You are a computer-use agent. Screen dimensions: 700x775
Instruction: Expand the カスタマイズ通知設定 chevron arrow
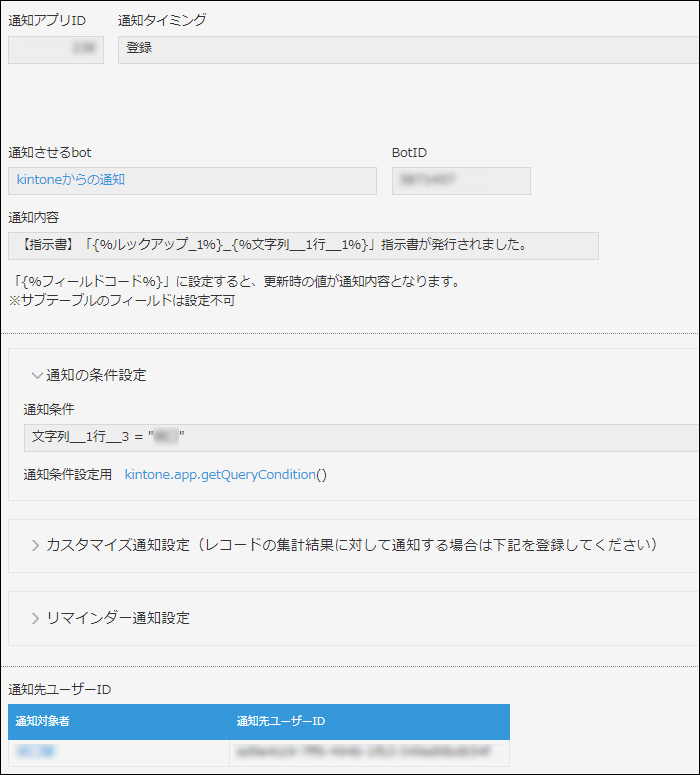(x=36, y=546)
